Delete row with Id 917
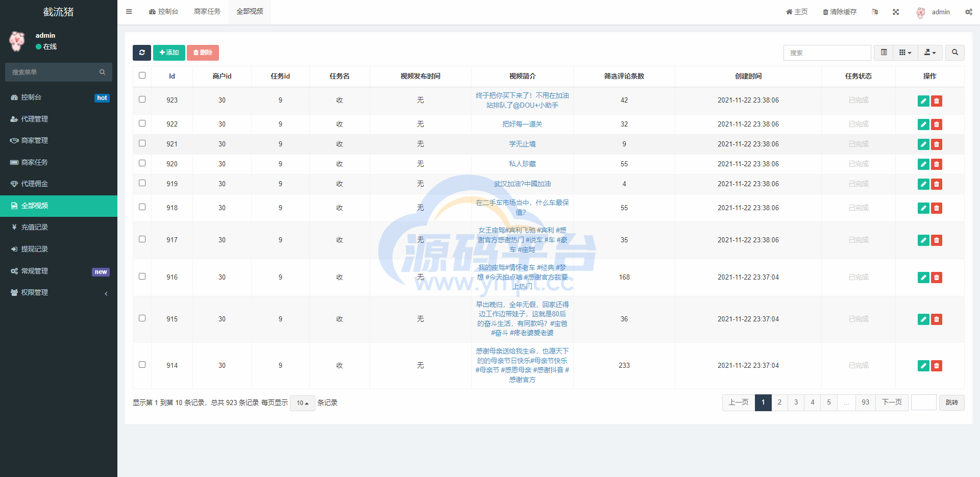The height and width of the screenshot is (477, 980). (937, 240)
